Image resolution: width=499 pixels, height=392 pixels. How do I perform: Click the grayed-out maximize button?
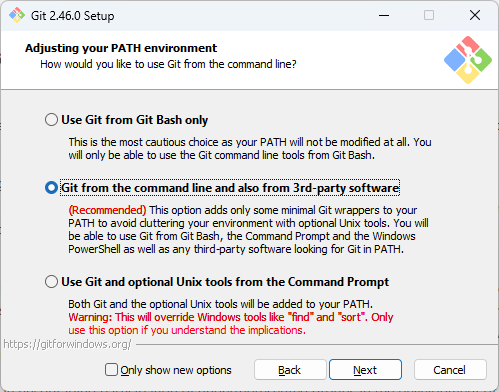pos(429,15)
